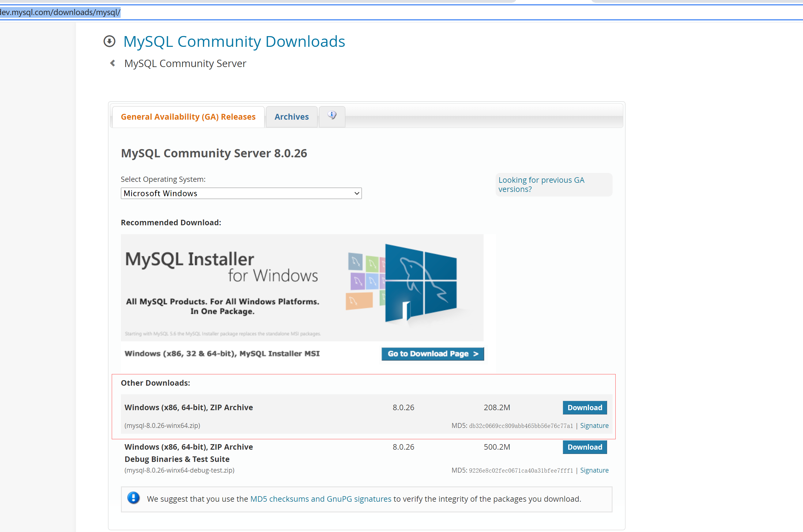
Task: Click the browser address bar URL
Action: click(60, 12)
